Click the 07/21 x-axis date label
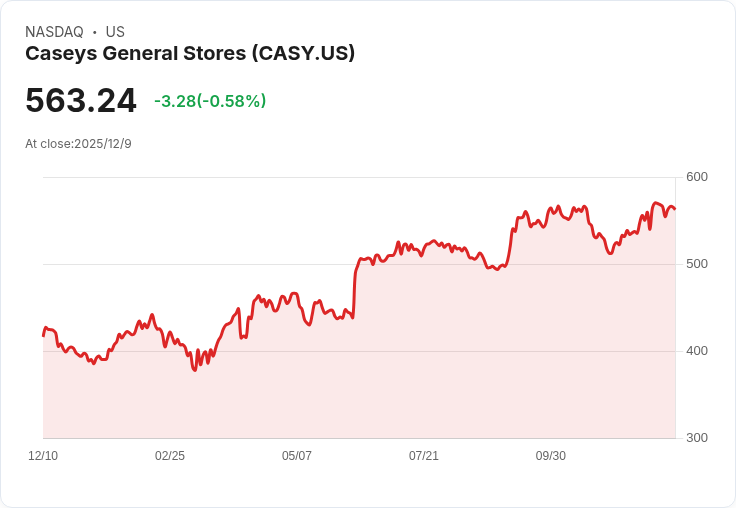This screenshot has height=508, width=736. point(424,456)
